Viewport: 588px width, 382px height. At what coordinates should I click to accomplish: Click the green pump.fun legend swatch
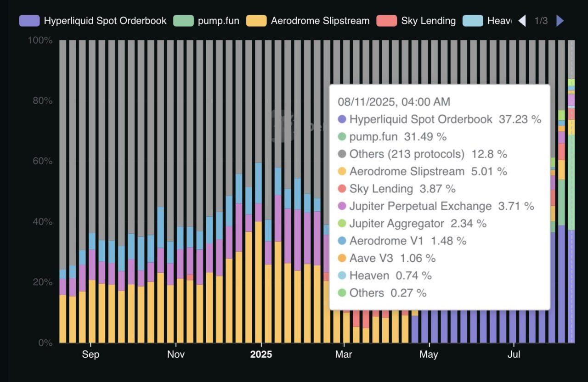coord(183,21)
